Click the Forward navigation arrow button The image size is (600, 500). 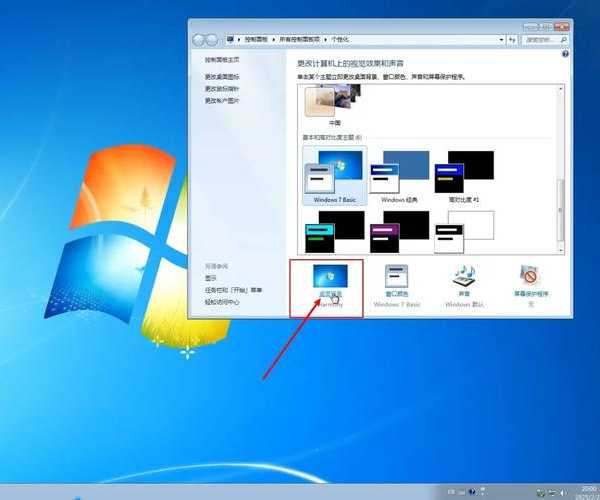tap(214, 39)
